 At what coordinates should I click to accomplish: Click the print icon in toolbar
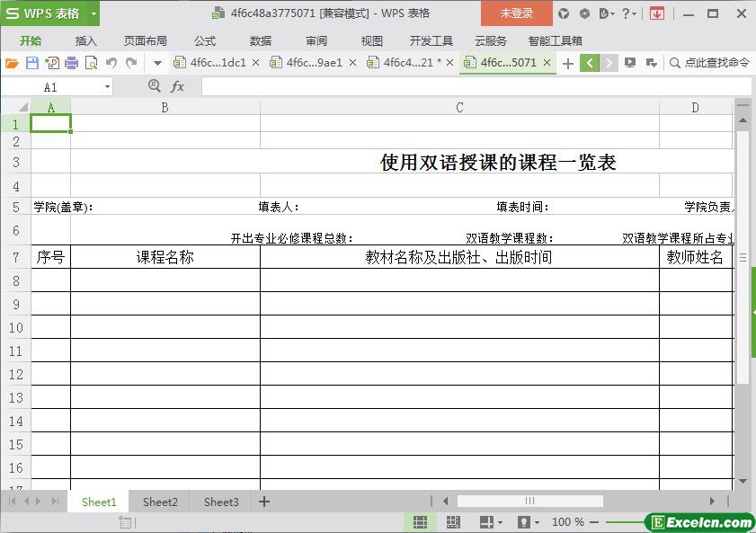[x=71, y=63]
